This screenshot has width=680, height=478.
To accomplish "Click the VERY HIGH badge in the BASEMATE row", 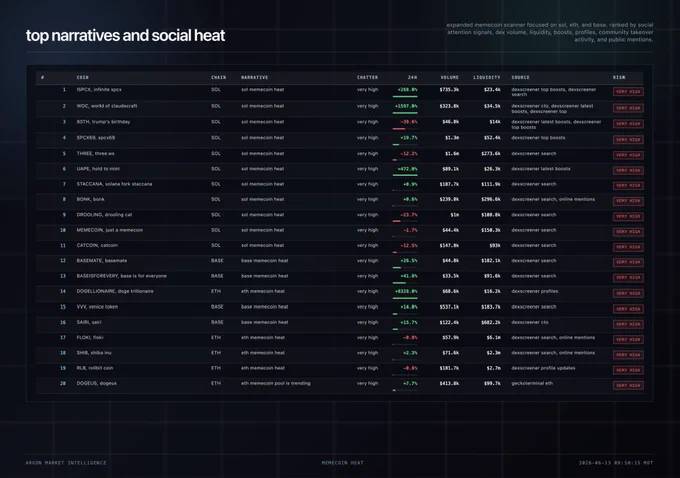I will (628, 262).
